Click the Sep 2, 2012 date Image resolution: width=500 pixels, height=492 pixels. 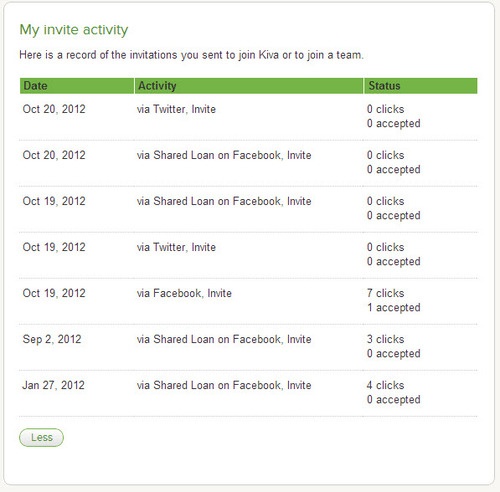pyautogui.click(x=52, y=339)
